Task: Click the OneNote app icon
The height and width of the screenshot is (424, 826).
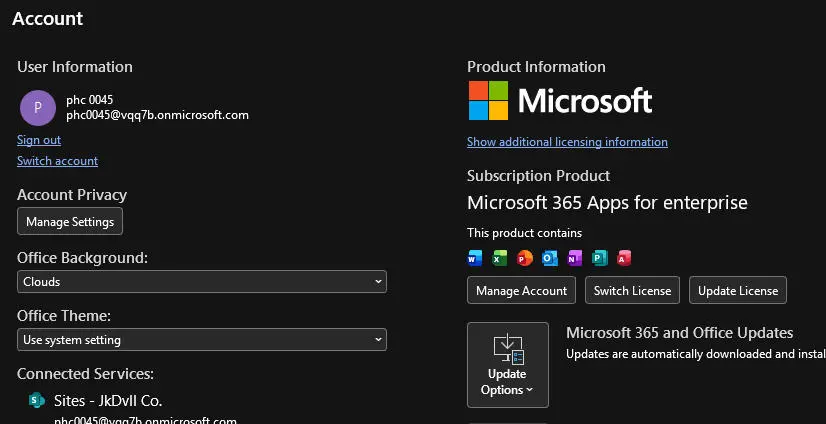Action: pyautogui.click(x=575, y=258)
